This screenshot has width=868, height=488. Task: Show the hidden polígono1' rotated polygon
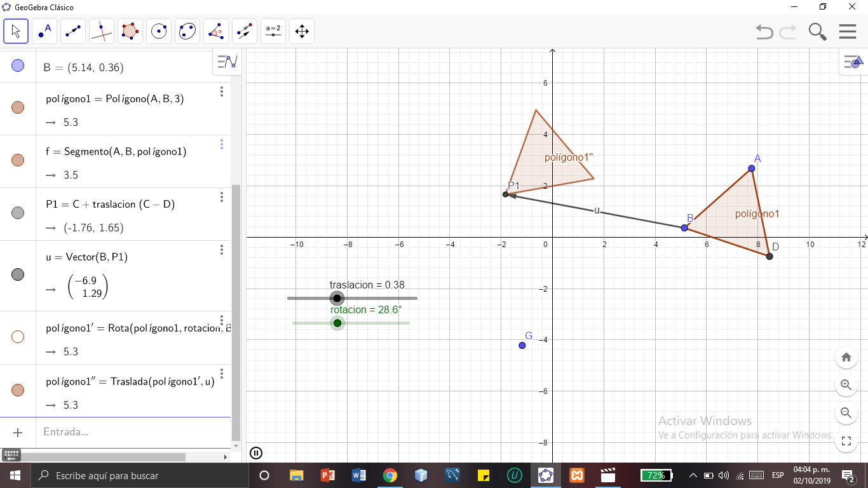click(x=17, y=336)
